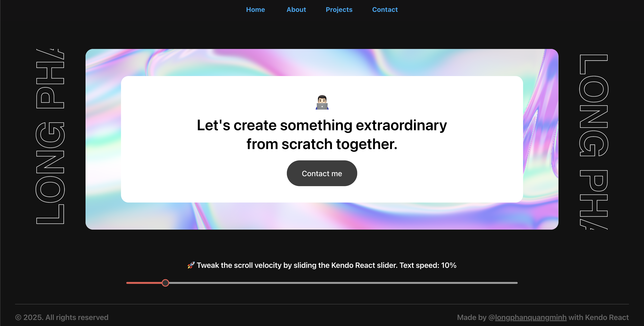The width and height of the screenshot is (644, 326).
Task: Click the '© 2025. All rights reserved' text
Action: [62, 317]
